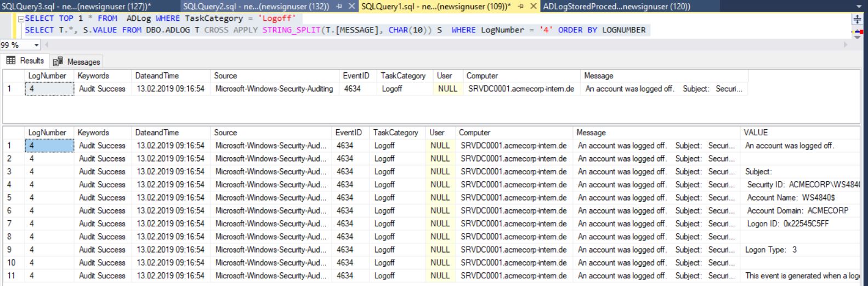Image resolution: width=868 pixels, height=286 pixels.
Task: Select the SQLQuery1.sql document tab
Action: (436, 7)
